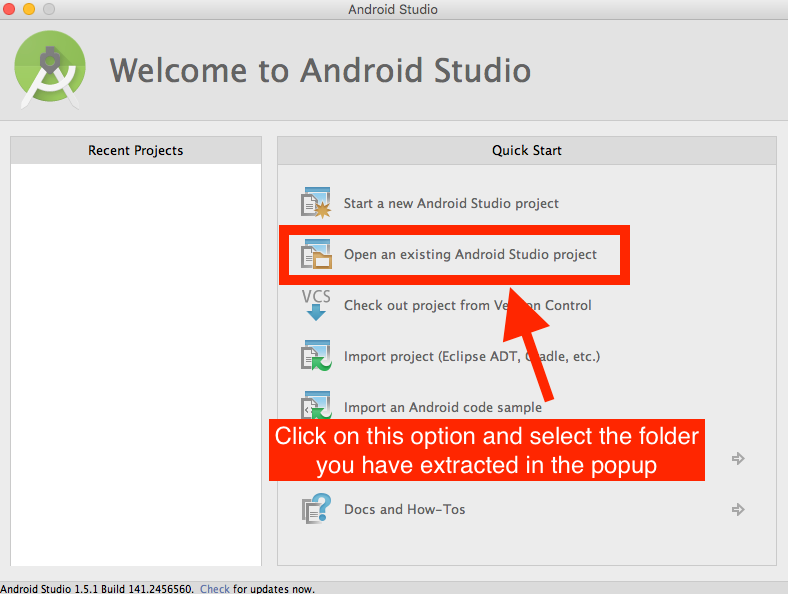This screenshot has height=594, width=788.
Task: Click the Check for updates link
Action: (215, 588)
